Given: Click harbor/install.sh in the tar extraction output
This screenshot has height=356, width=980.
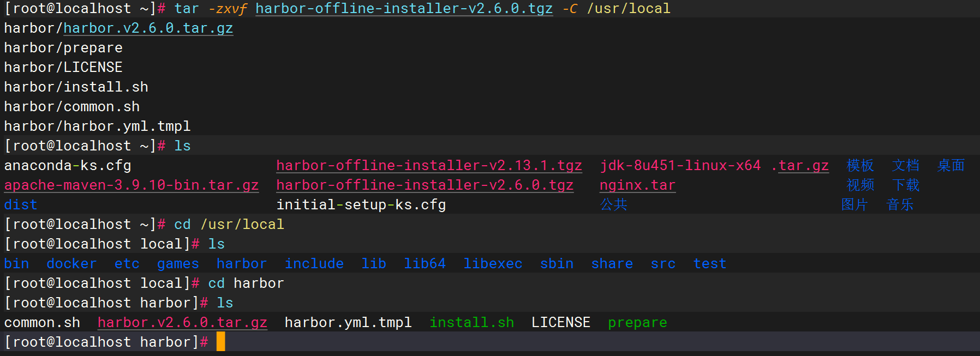Looking at the screenshot, I should pyautogui.click(x=76, y=87).
